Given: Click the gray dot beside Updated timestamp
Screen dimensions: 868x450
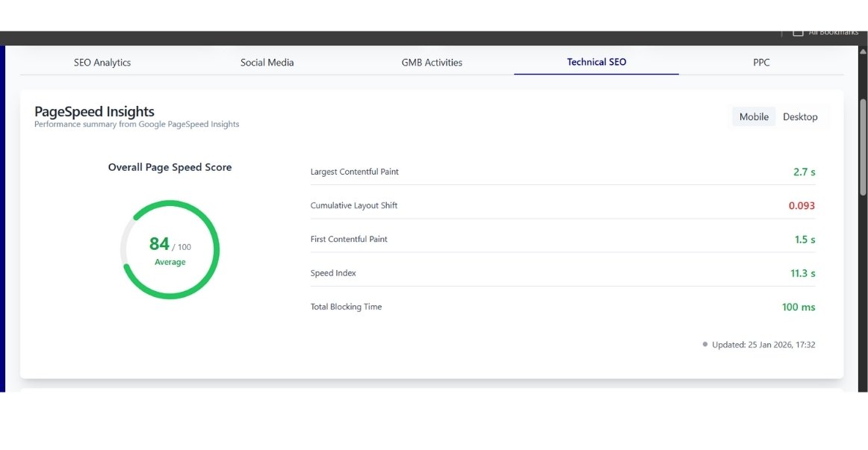Looking at the screenshot, I should (x=705, y=345).
